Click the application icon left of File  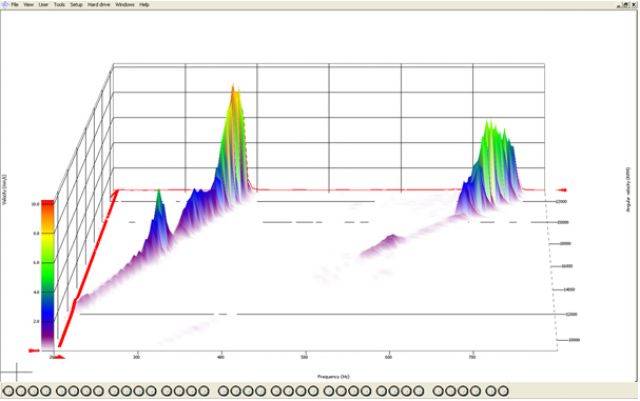pyautogui.click(x=4, y=4)
